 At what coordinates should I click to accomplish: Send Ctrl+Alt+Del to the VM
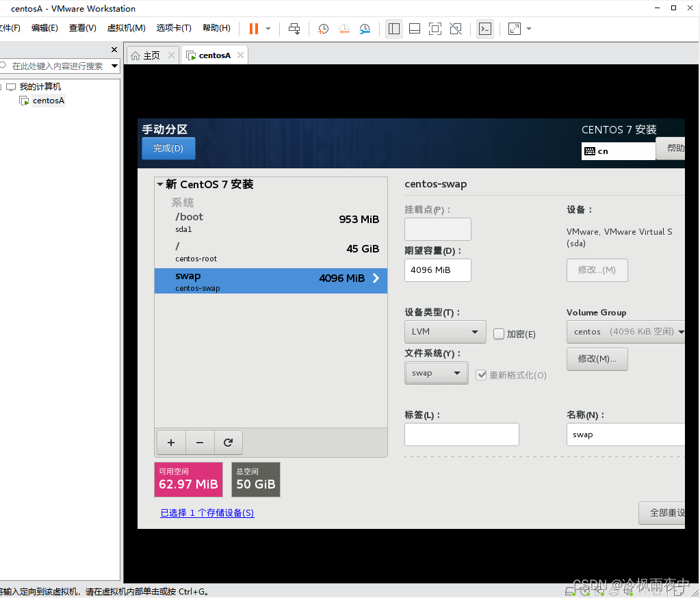click(x=294, y=29)
